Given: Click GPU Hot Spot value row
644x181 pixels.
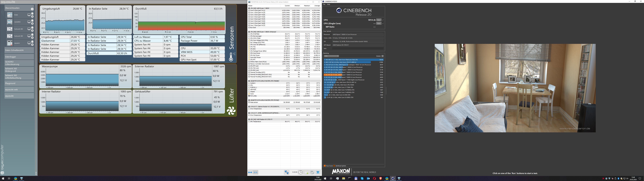Looking at the screenshot, I should 202,59.
